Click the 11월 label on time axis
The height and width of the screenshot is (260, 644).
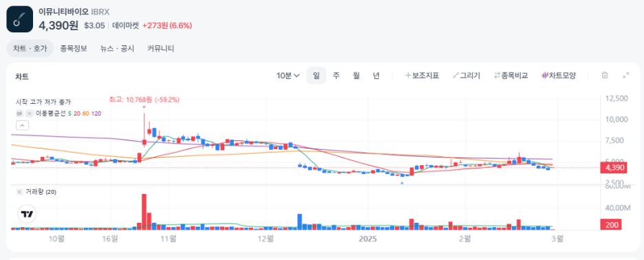coord(169,238)
